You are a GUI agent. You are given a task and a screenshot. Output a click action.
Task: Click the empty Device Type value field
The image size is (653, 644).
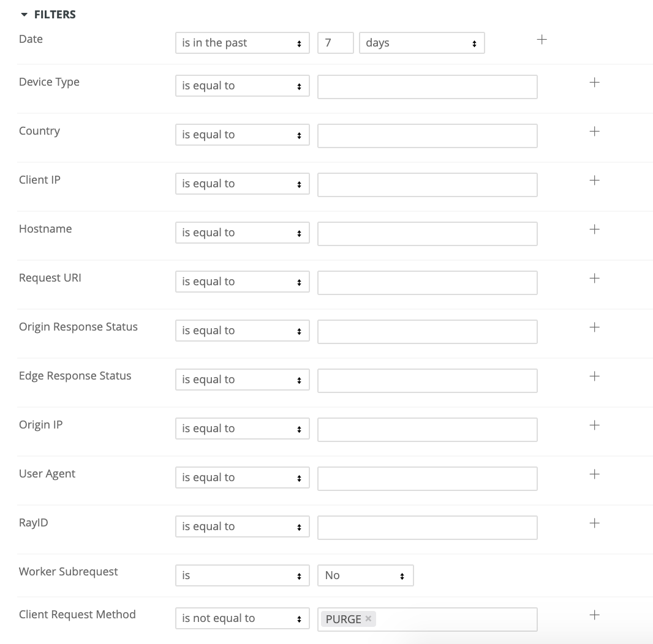tap(427, 86)
